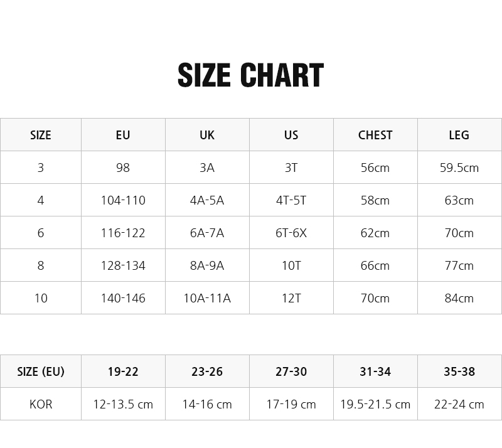502x448 pixels.
Task: Select the 10T US size cell
Action: [x=291, y=265]
